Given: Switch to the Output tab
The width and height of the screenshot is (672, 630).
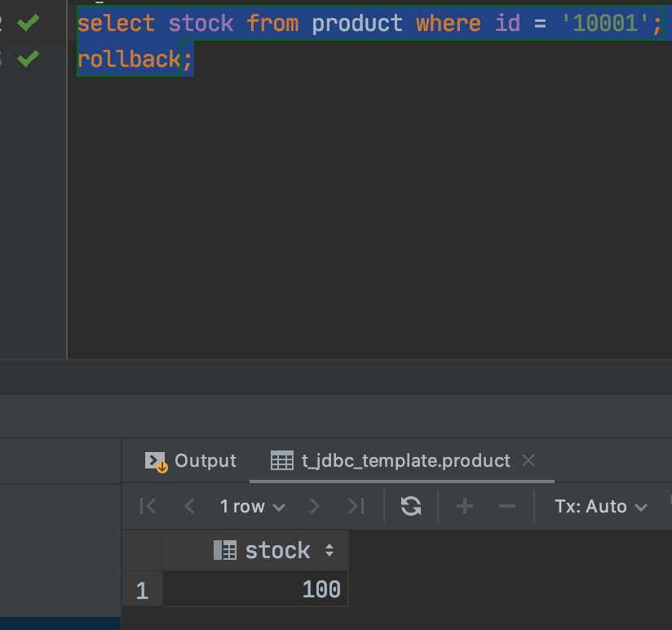Looking at the screenshot, I should coord(191,461).
